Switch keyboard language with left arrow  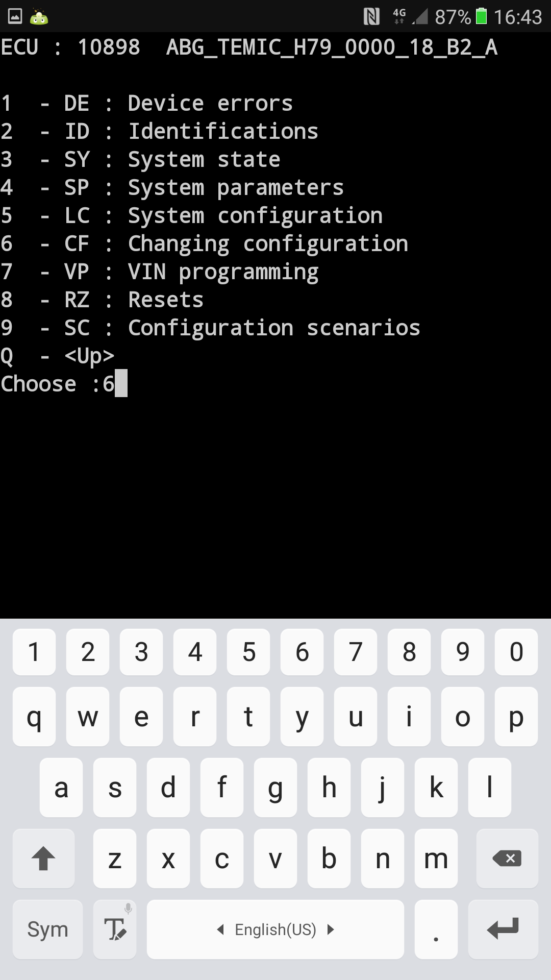[220, 929]
